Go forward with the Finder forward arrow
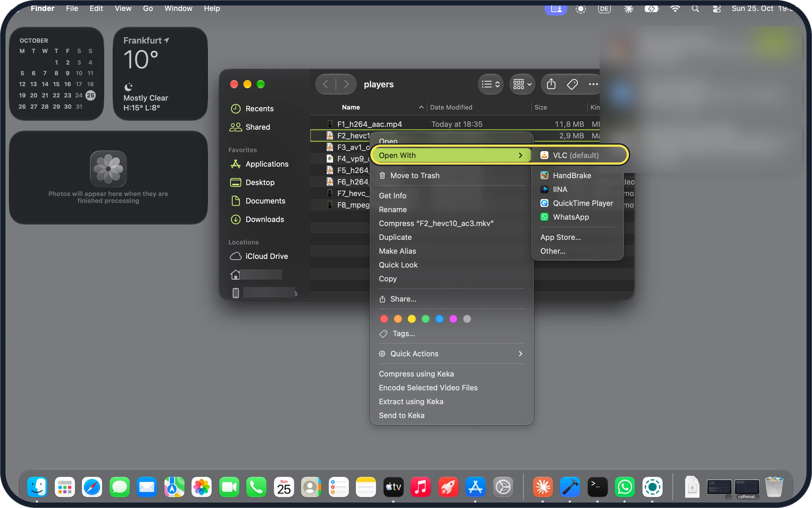The image size is (812, 508). (x=346, y=84)
